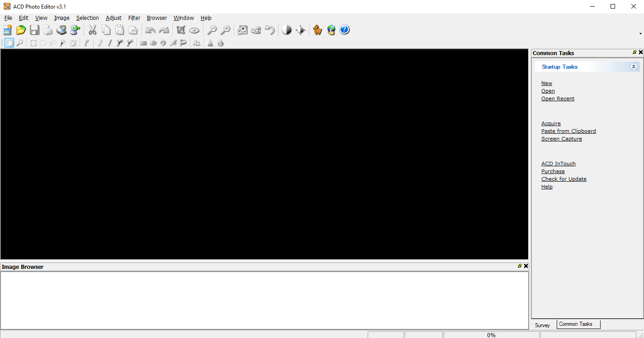Click the Zoom In magnifier icon
Image resolution: width=644 pixels, height=338 pixels.
tap(225, 30)
